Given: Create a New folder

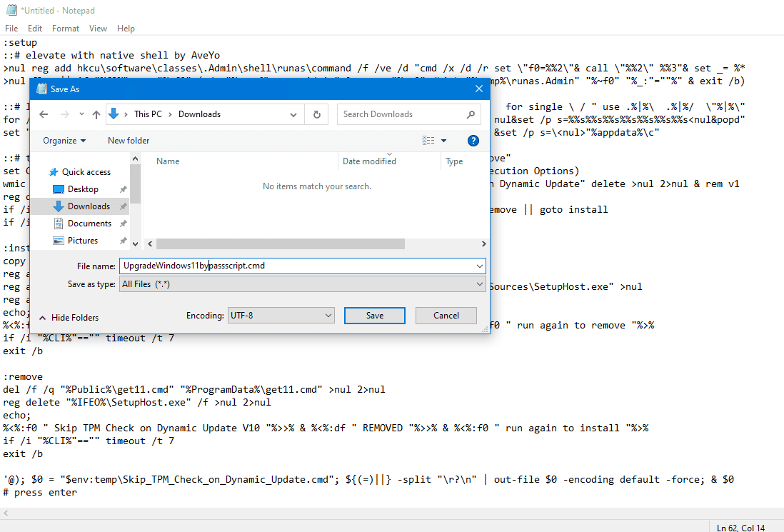Looking at the screenshot, I should click(129, 140).
